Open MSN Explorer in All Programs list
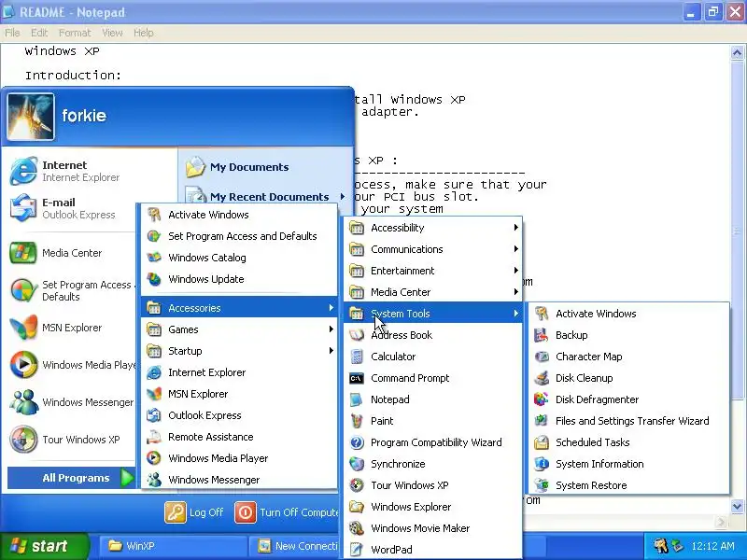The image size is (747, 560). click(x=239, y=394)
